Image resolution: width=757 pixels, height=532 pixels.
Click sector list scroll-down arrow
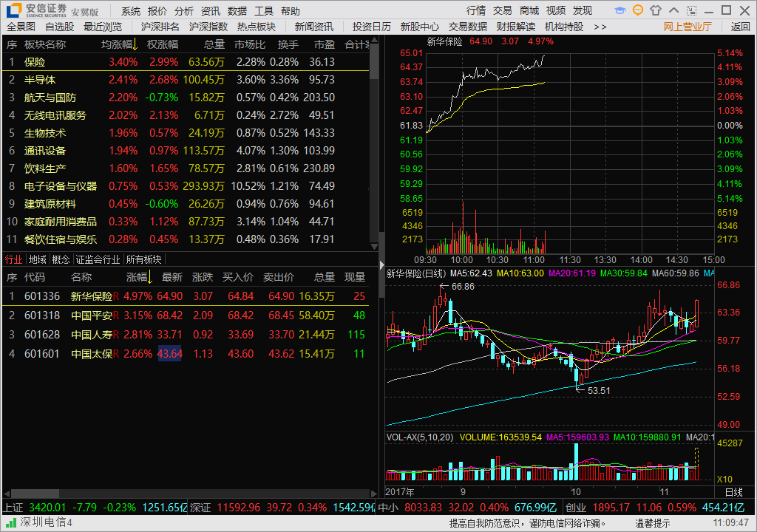pos(374,246)
